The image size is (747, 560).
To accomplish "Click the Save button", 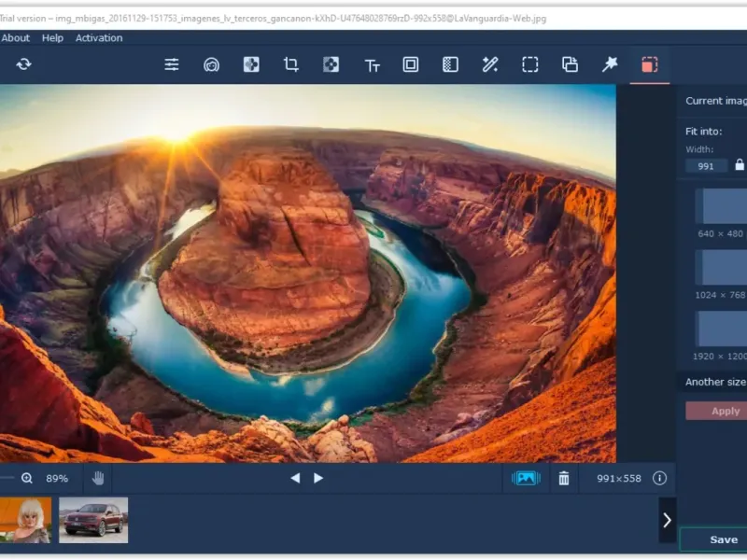I will [x=723, y=539].
